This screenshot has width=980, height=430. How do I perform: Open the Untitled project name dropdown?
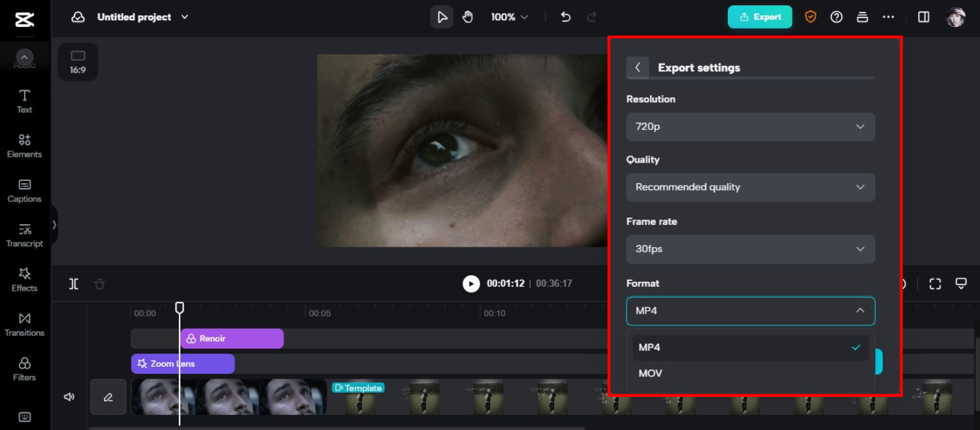click(142, 17)
